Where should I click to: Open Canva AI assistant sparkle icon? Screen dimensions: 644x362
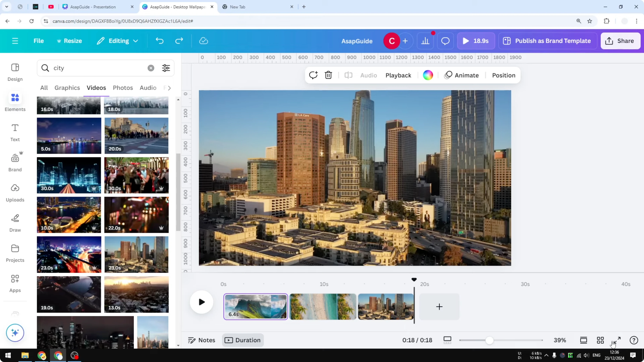click(15, 333)
